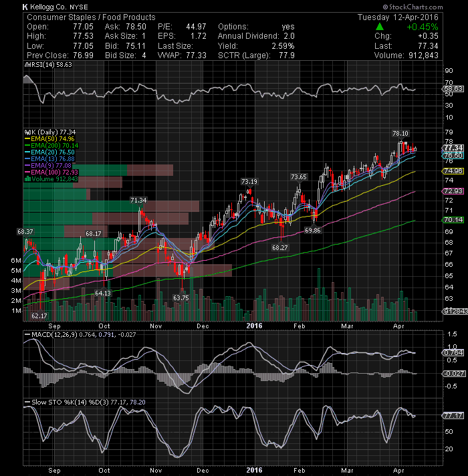Click the Yield value 2.59%
The width and height of the screenshot is (468, 476).
pos(283,46)
